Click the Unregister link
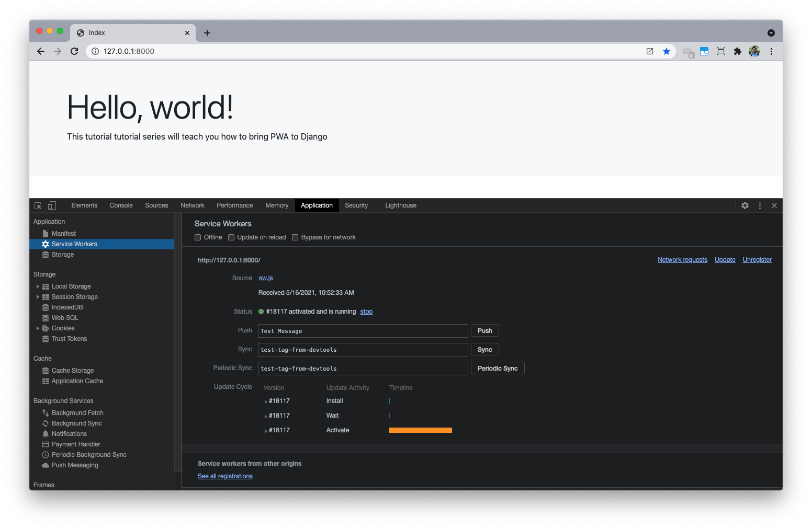 coord(757,260)
